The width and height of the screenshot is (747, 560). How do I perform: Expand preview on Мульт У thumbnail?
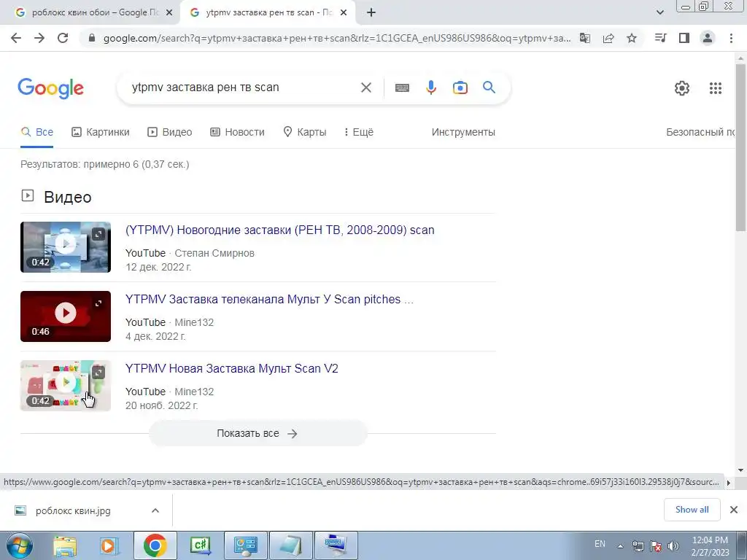pyautogui.click(x=98, y=303)
